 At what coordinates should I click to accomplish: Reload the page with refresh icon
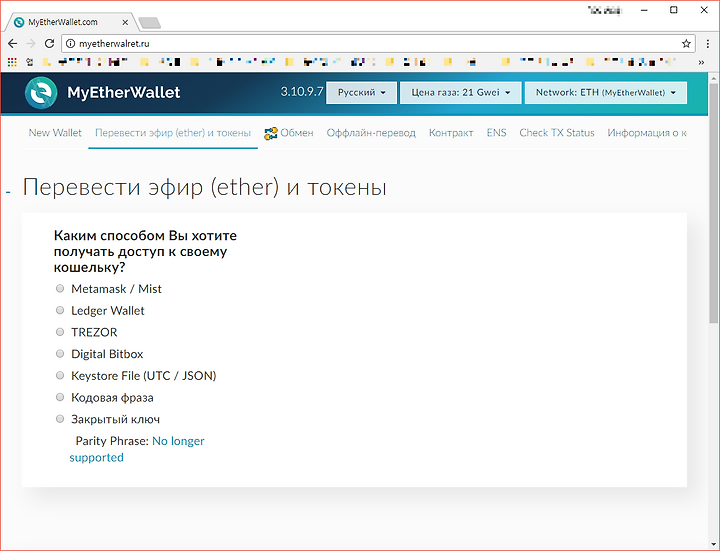[x=49, y=44]
